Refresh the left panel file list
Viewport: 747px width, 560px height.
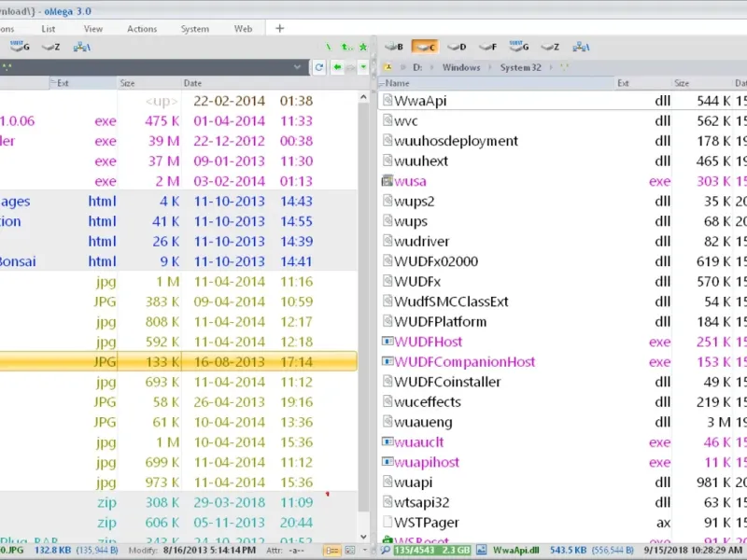click(319, 67)
